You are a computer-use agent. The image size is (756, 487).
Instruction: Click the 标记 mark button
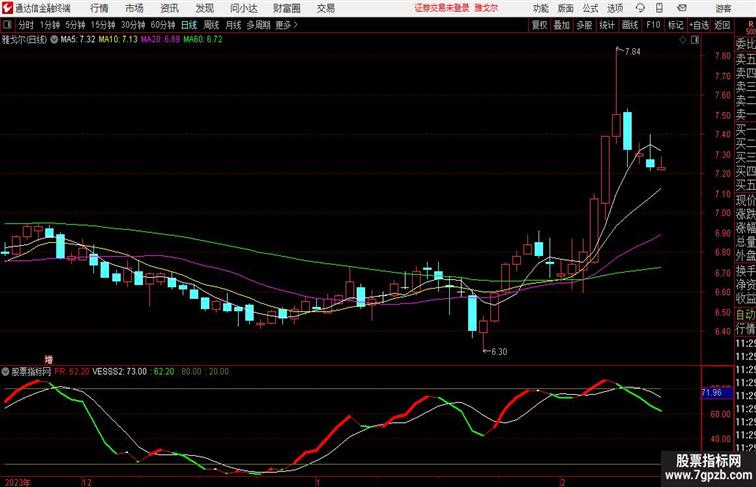click(x=675, y=25)
